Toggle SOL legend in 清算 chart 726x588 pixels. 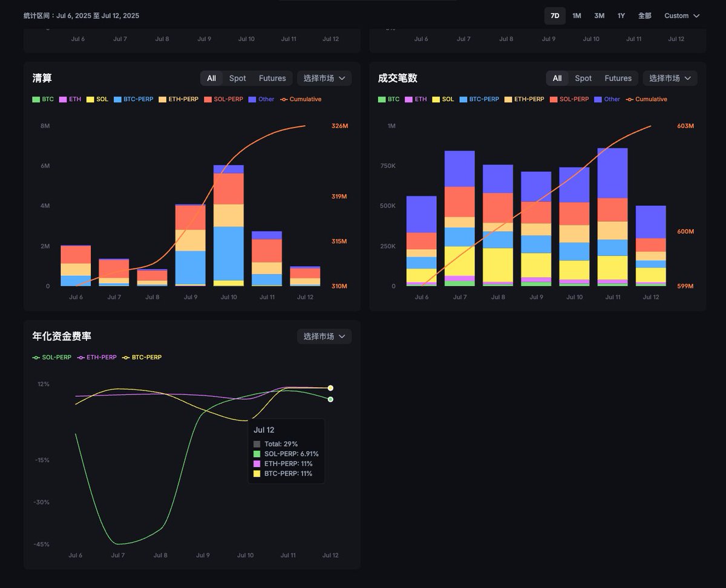click(x=97, y=99)
